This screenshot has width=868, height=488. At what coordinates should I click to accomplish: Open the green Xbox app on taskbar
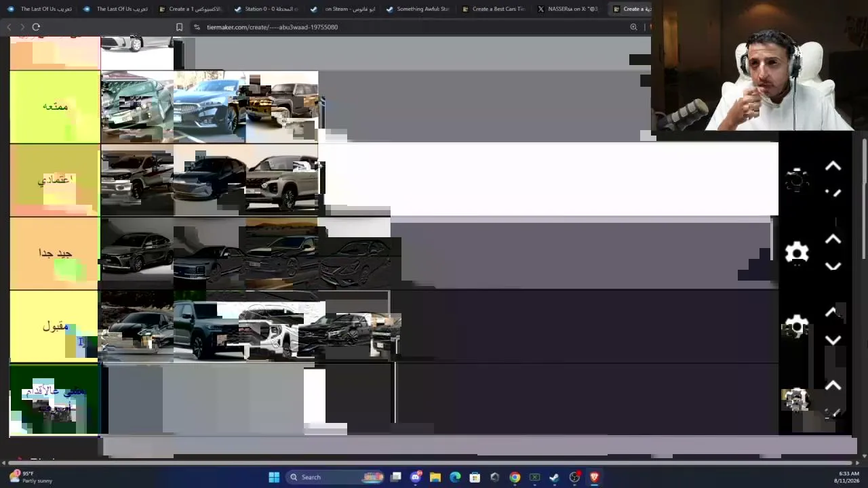coord(534,477)
